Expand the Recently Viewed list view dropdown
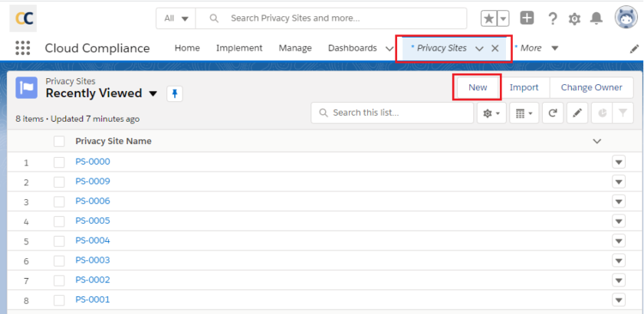644x314 pixels. click(153, 93)
